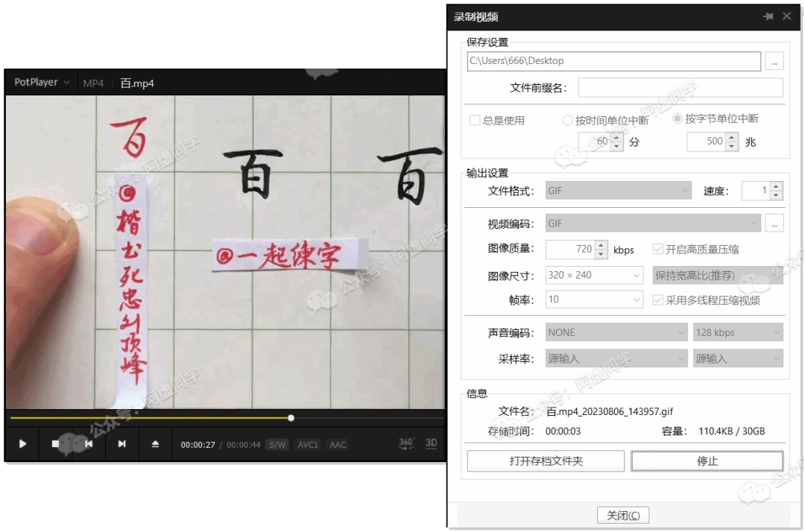This screenshot has height=532, width=805.
Task: Click the save path field C:\Users\666\Desktop
Action: coord(613,61)
